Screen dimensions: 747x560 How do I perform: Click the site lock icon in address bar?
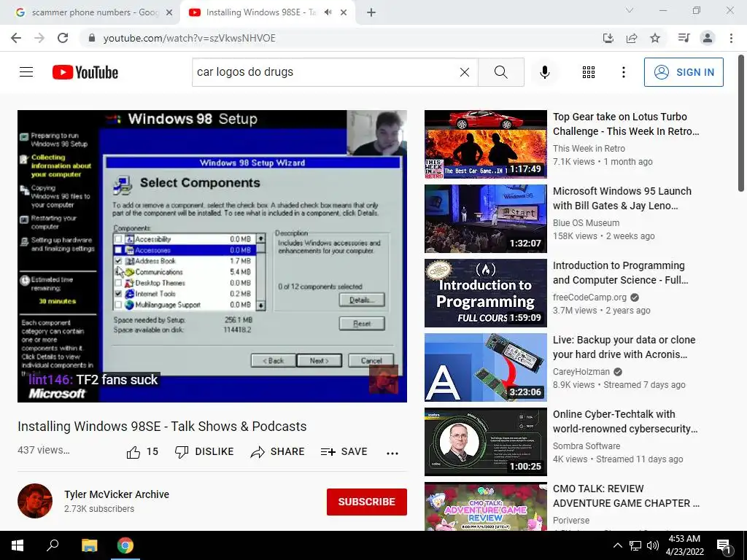click(x=91, y=38)
